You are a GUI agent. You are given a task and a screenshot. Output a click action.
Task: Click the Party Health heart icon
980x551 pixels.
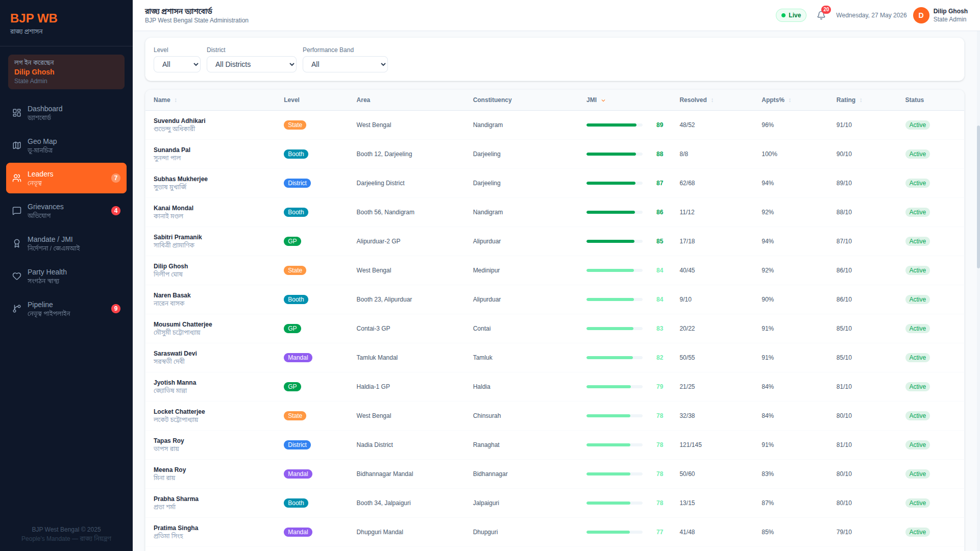(x=17, y=276)
